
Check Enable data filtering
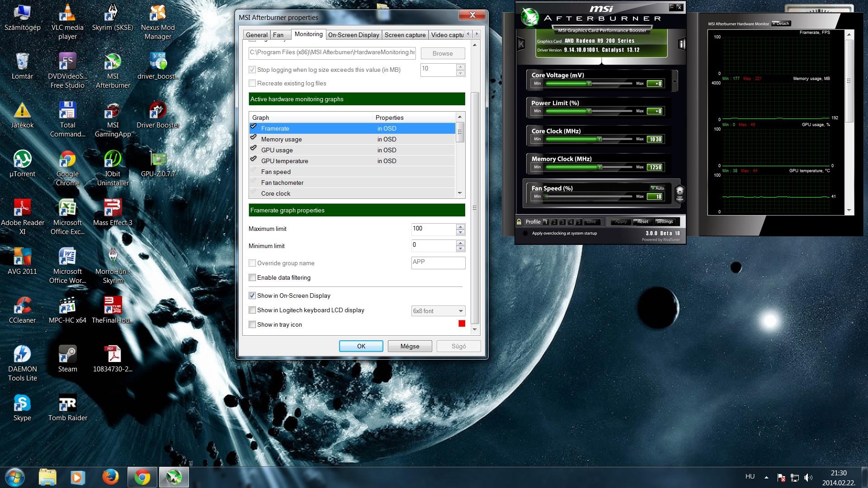pos(252,277)
